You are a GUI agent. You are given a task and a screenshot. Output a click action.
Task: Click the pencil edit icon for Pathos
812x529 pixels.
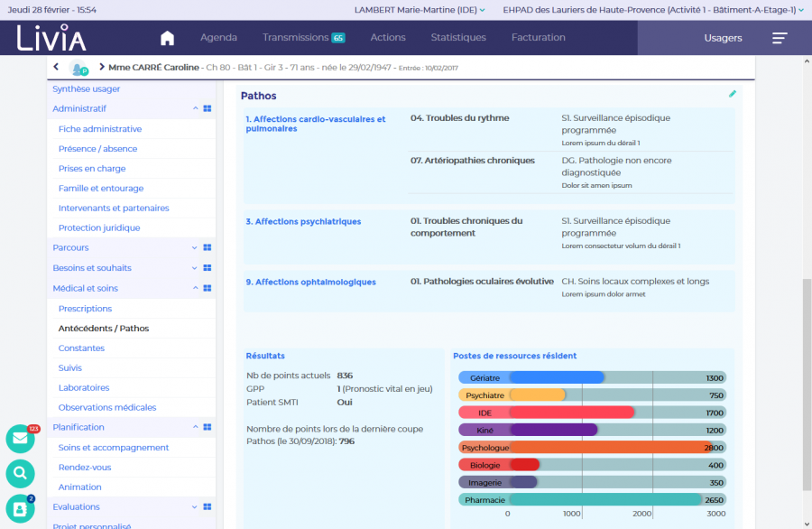pyautogui.click(x=733, y=94)
